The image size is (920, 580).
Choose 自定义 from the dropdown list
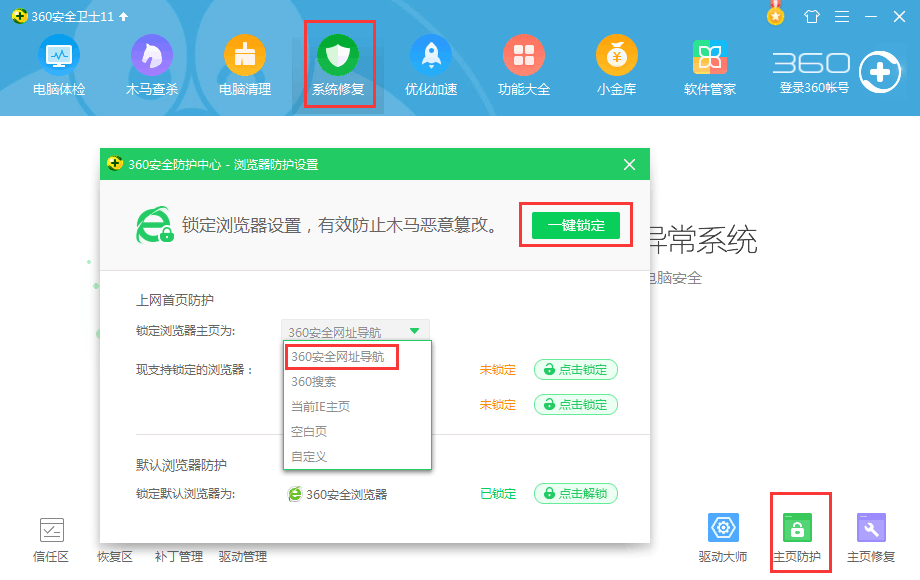tap(309, 456)
